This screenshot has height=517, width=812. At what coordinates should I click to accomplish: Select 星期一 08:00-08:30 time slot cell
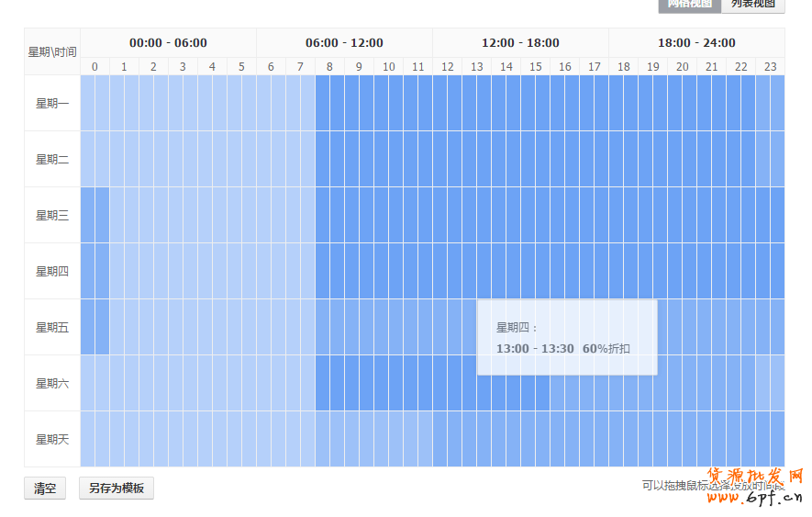pos(323,104)
